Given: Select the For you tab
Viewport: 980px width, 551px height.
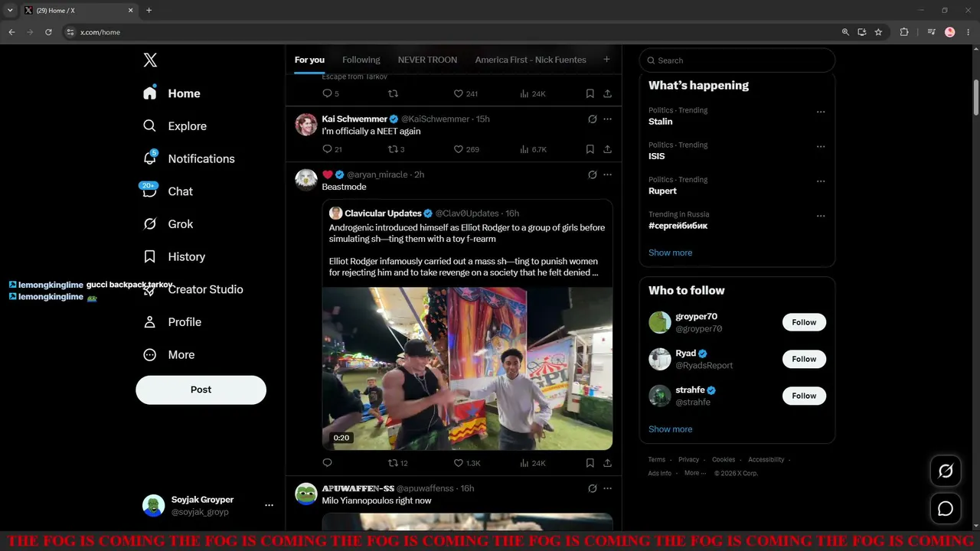Looking at the screenshot, I should click(x=309, y=60).
